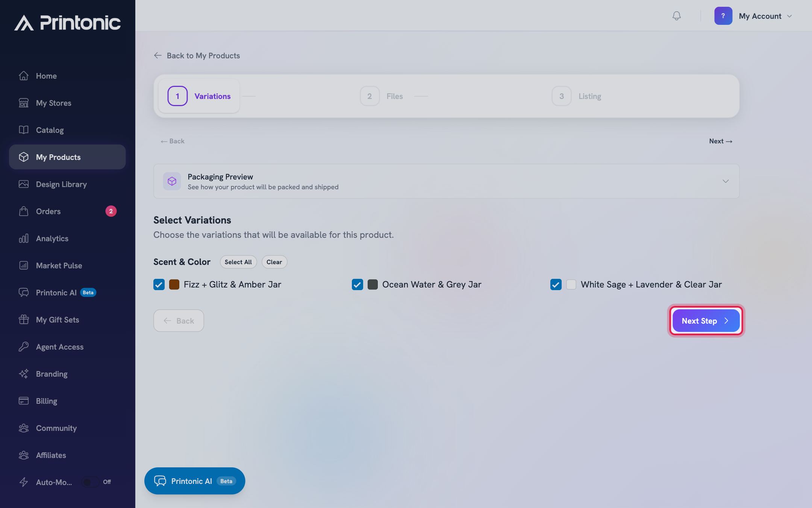Click the My Gift Sets gift icon
This screenshot has width=812, height=508.
(24, 319)
